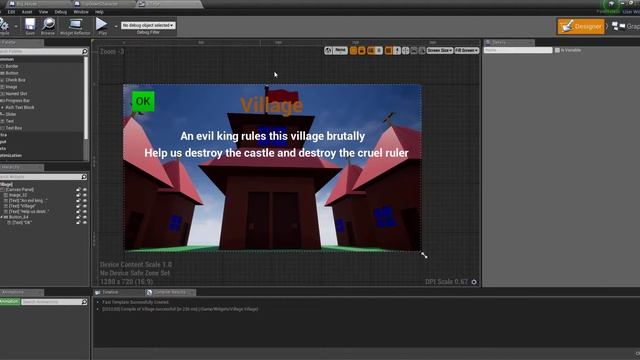Select the 'An evil king rules' text
The image size is (640, 360).
coord(273,136)
